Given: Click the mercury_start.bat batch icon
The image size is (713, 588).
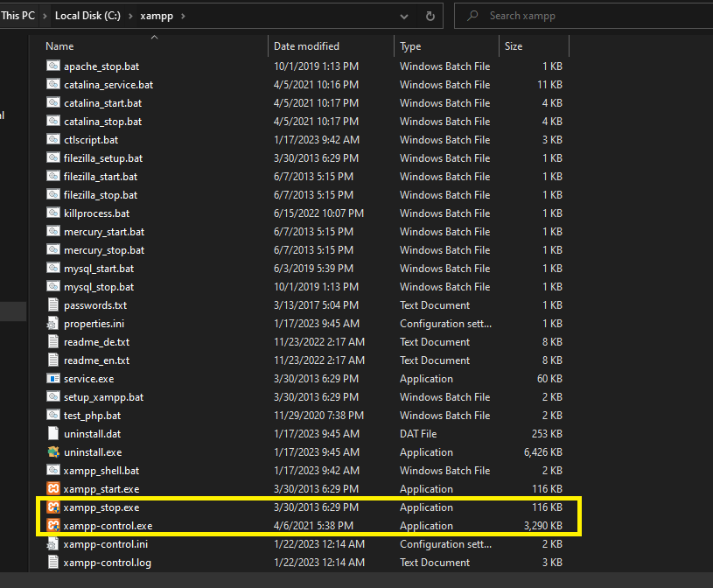Looking at the screenshot, I should coord(53,232).
